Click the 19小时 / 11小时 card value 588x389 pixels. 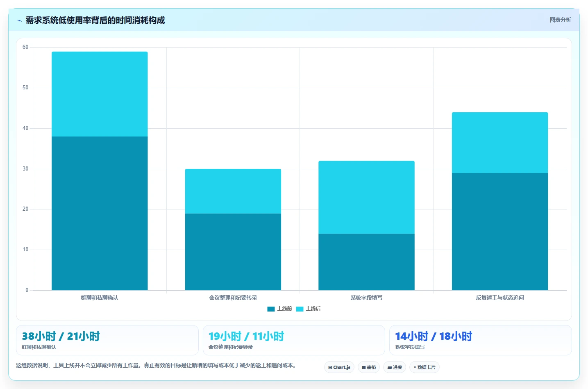246,336
